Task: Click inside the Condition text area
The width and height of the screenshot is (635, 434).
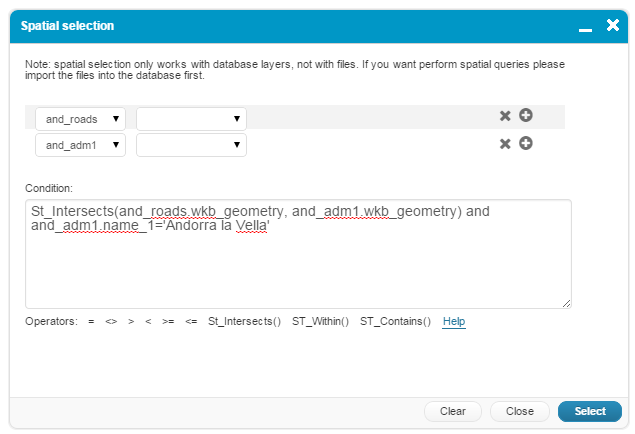Action: (298, 270)
